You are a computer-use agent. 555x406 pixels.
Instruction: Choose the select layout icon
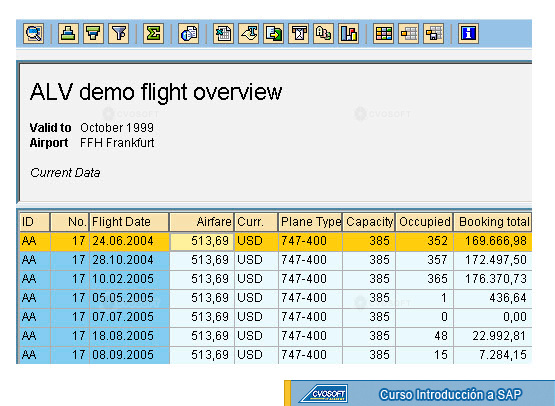[408, 34]
